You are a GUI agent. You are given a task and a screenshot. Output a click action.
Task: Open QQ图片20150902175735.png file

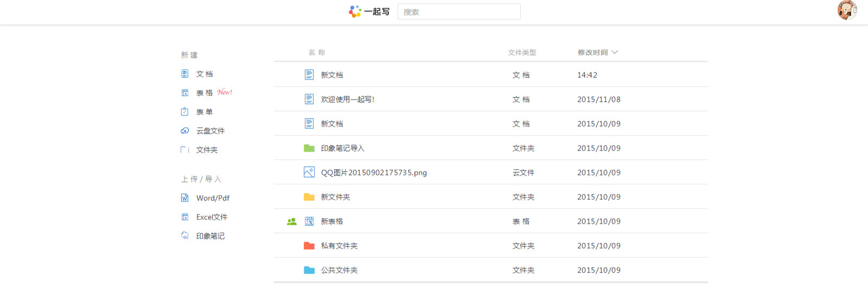pyautogui.click(x=374, y=172)
